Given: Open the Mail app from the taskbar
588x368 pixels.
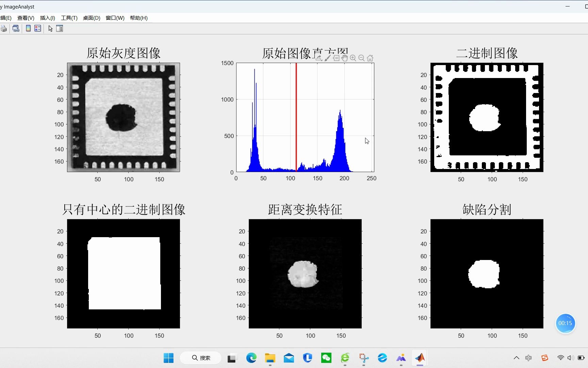Looking at the screenshot, I should pyautogui.click(x=289, y=358).
